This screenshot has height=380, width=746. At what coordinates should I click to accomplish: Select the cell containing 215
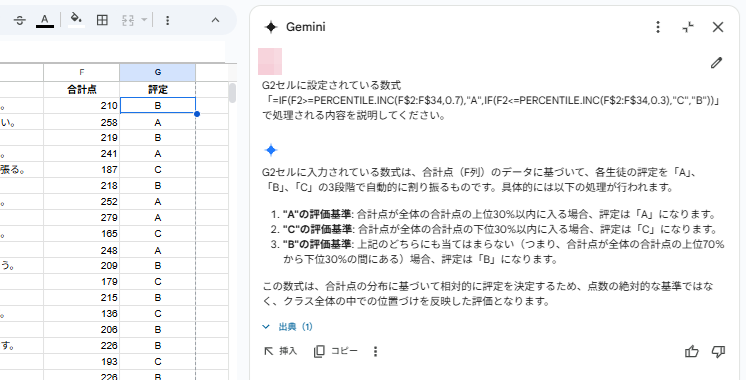pyautogui.click(x=82, y=298)
